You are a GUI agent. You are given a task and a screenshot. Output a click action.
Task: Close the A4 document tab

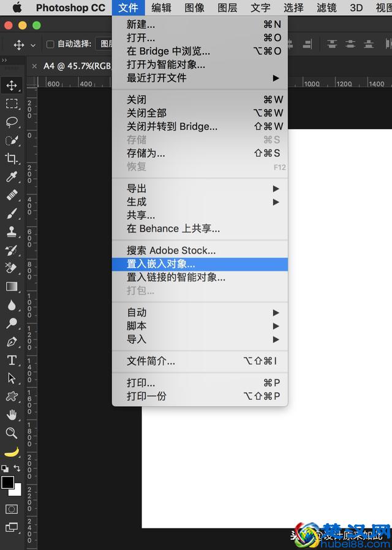tap(34, 66)
